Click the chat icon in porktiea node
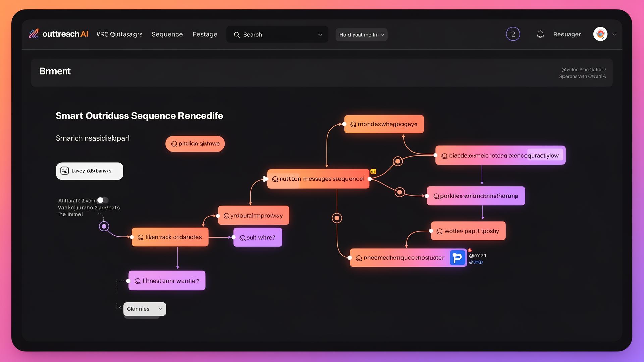This screenshot has height=362, width=644. [436, 196]
